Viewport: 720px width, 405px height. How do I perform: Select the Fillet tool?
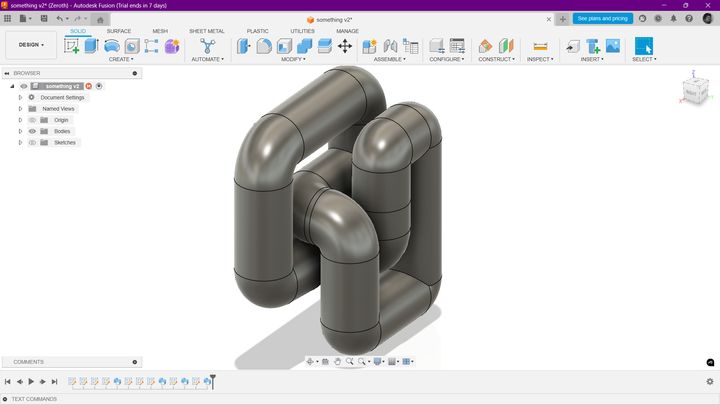pos(264,46)
